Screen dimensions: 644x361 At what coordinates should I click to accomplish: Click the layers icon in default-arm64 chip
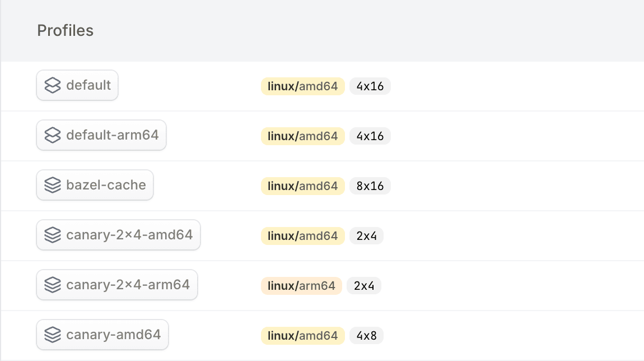52,135
